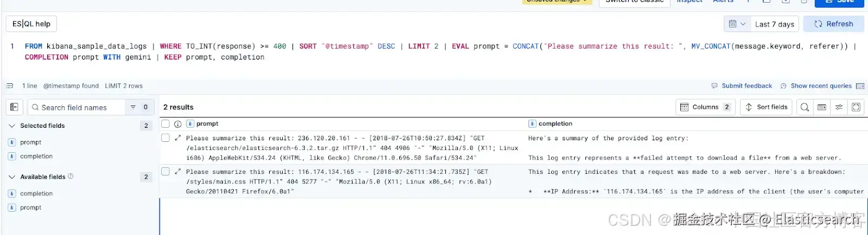The image size is (868, 235).
Task: Open the field type filter
Action: pyautogui.click(x=139, y=107)
